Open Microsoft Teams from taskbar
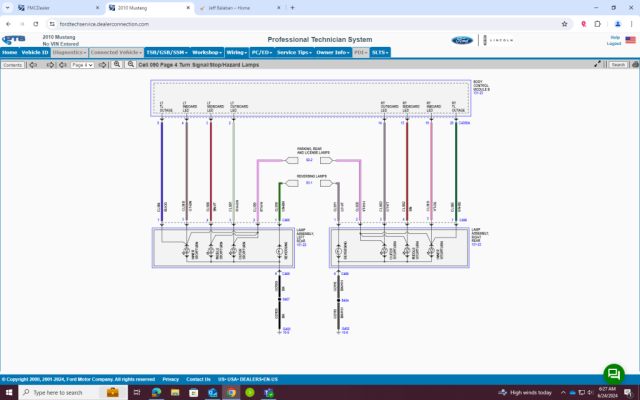Viewport: 640px width, 400px height. 269,392
